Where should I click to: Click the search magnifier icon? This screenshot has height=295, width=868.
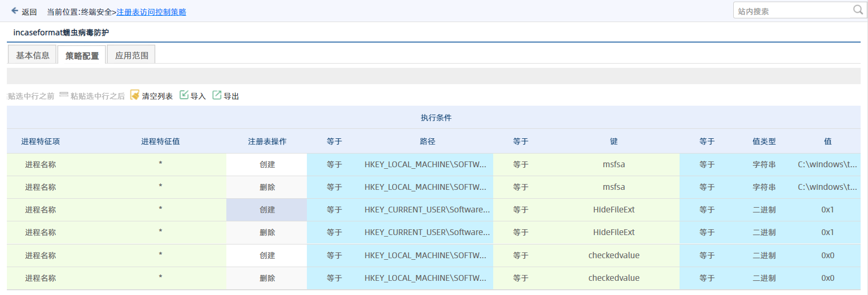(857, 10)
